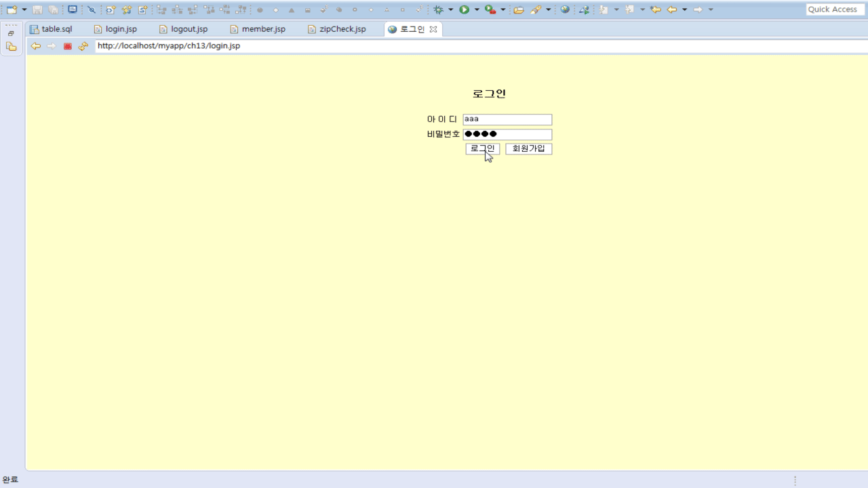This screenshot has height=488, width=868.
Task: Switch to the login.jsp tab
Action: click(115, 29)
